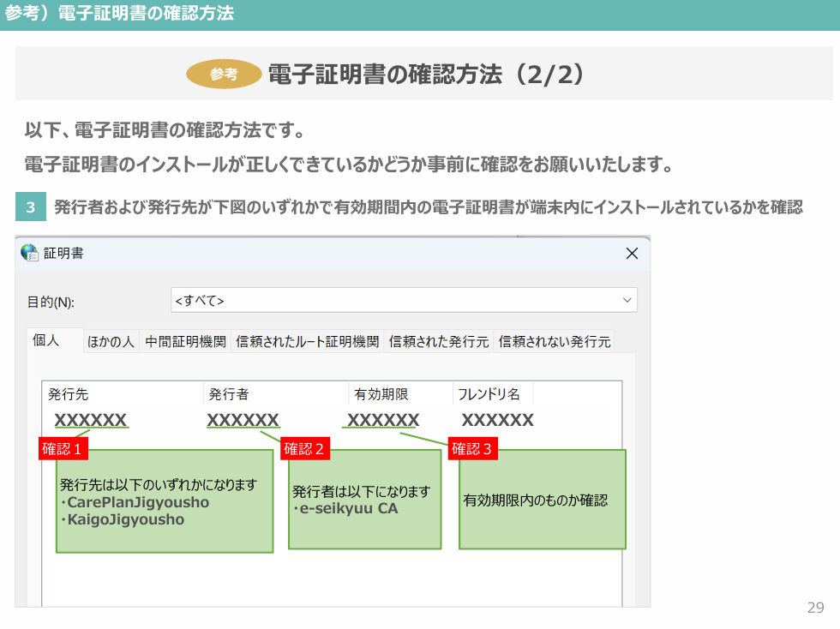Screen dimensions: 840x629
Task: Click the dropdown arrow on the 目的 field
Action: click(628, 300)
